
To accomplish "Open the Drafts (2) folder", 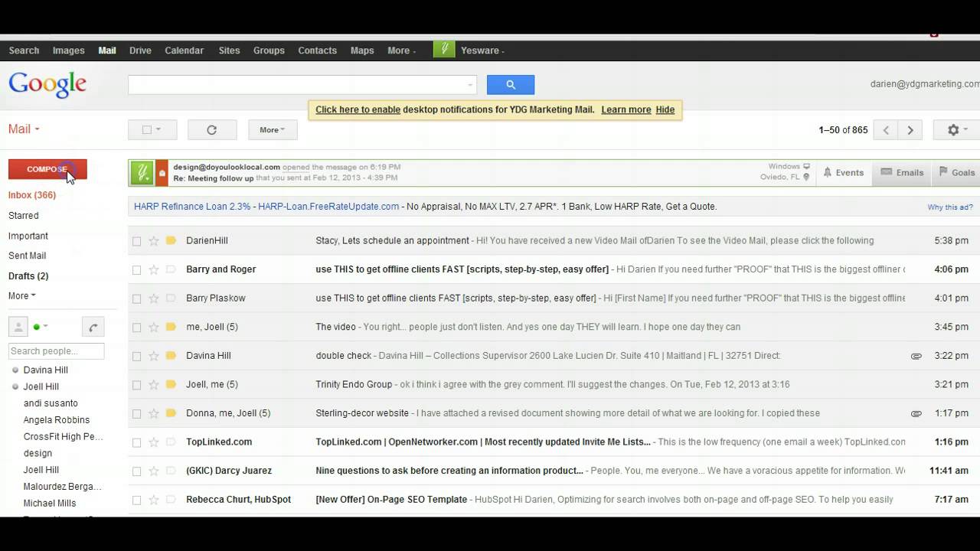I will pos(28,275).
